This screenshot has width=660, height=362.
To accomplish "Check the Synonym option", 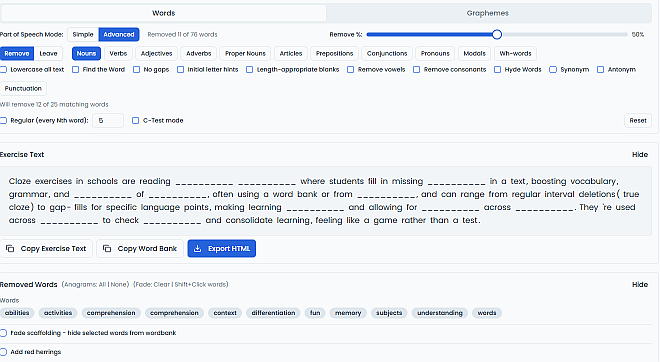I will pyautogui.click(x=553, y=69).
